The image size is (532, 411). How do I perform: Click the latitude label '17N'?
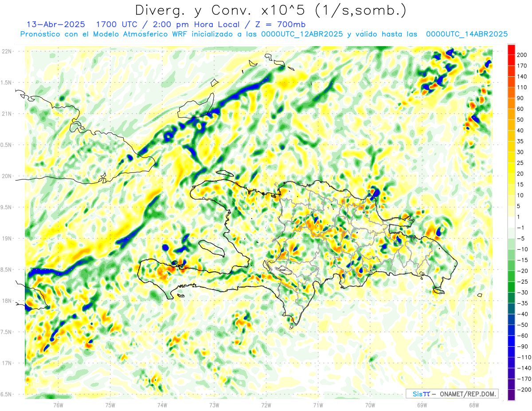click(x=8, y=363)
